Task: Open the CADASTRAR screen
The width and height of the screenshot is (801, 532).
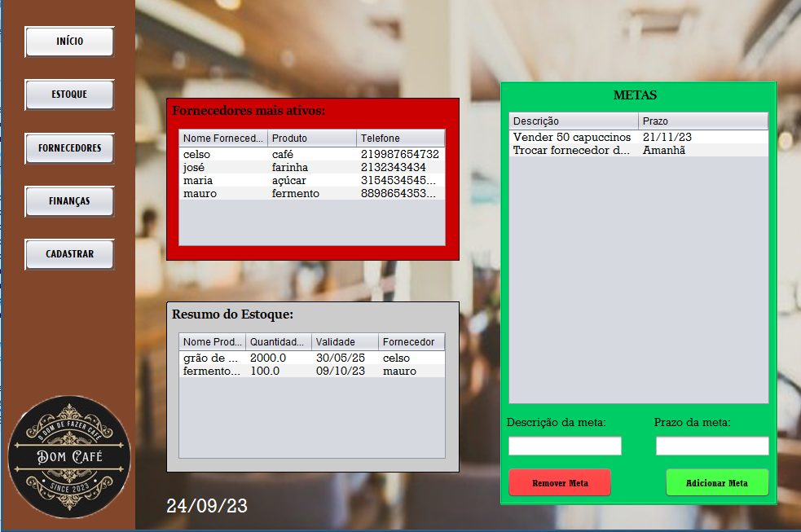Action: (x=69, y=253)
